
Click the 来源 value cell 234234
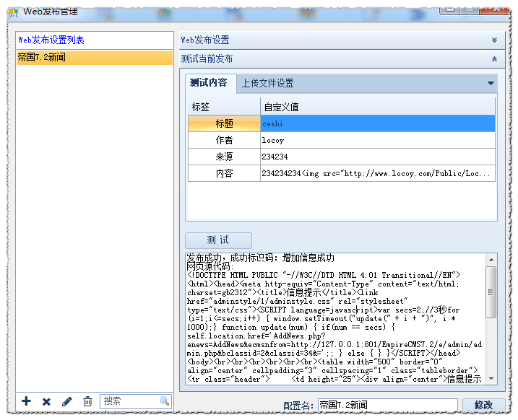(x=377, y=157)
